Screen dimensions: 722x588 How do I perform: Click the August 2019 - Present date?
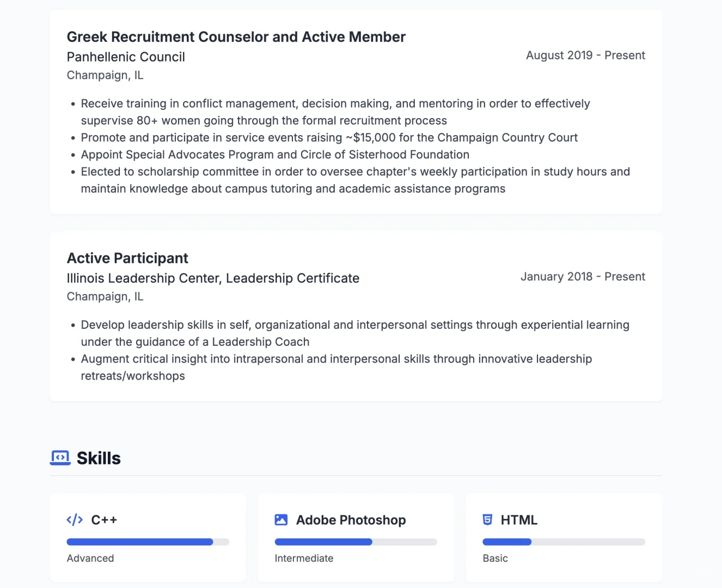(x=585, y=56)
